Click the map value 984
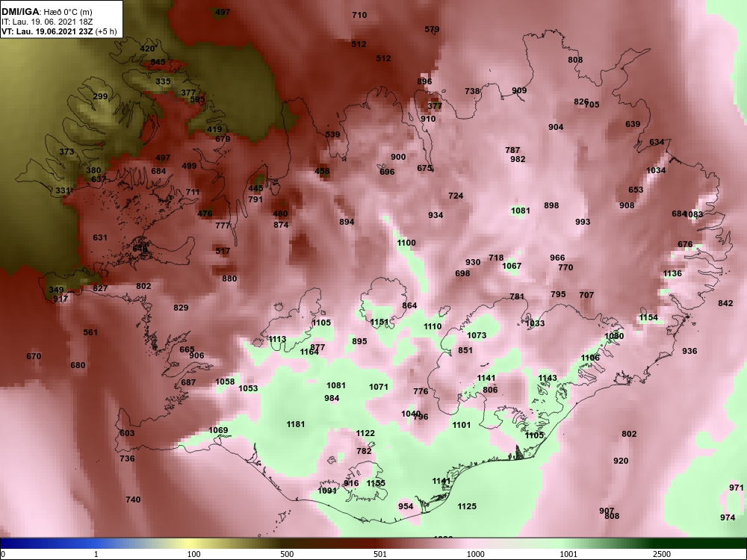 coord(332,398)
